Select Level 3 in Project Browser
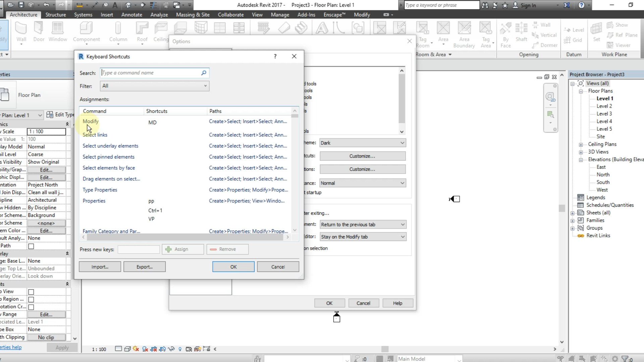 [604, 114]
